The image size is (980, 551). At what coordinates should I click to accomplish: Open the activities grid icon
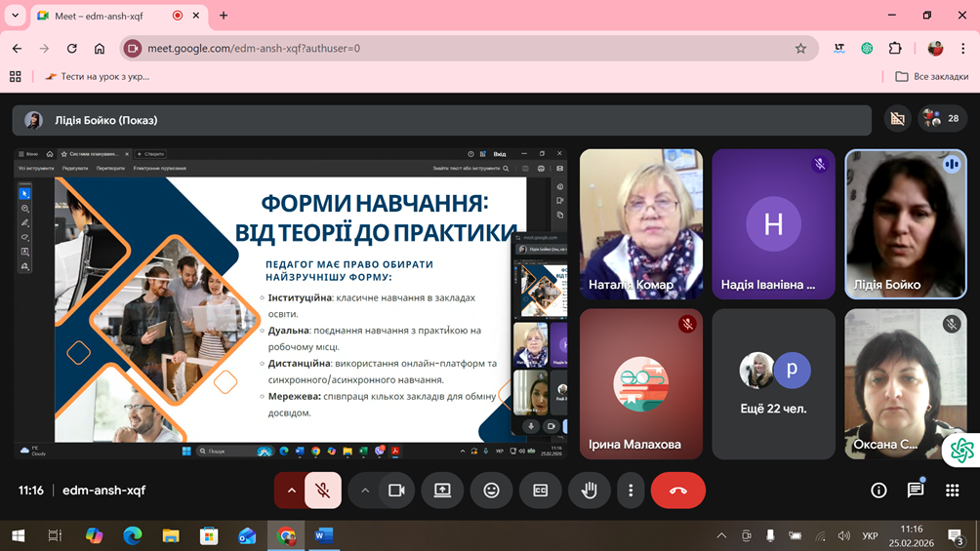pyautogui.click(x=952, y=491)
